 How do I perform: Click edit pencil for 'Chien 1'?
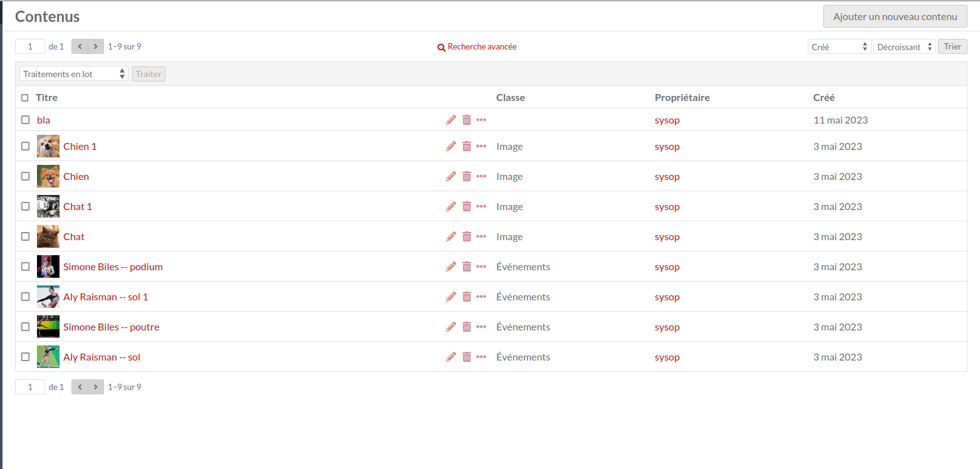(451, 146)
